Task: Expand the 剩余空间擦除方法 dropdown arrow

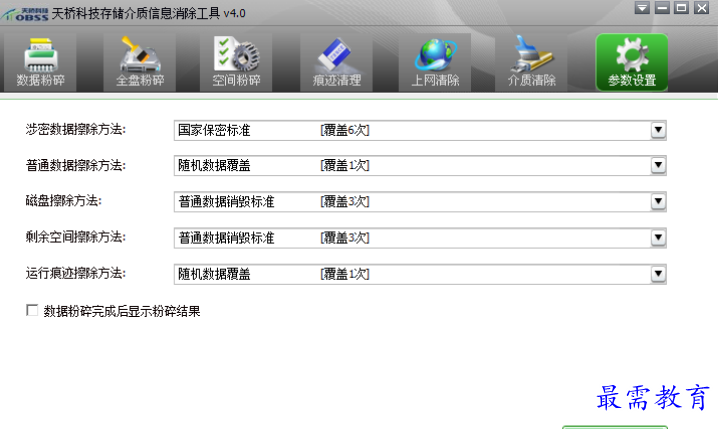Action: [658, 238]
